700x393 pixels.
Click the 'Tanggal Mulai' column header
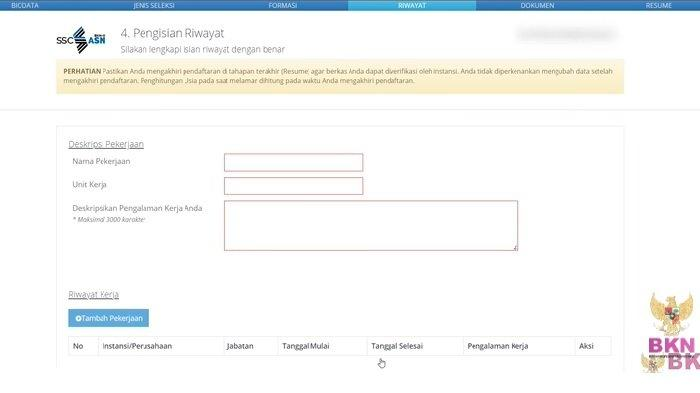305,346
